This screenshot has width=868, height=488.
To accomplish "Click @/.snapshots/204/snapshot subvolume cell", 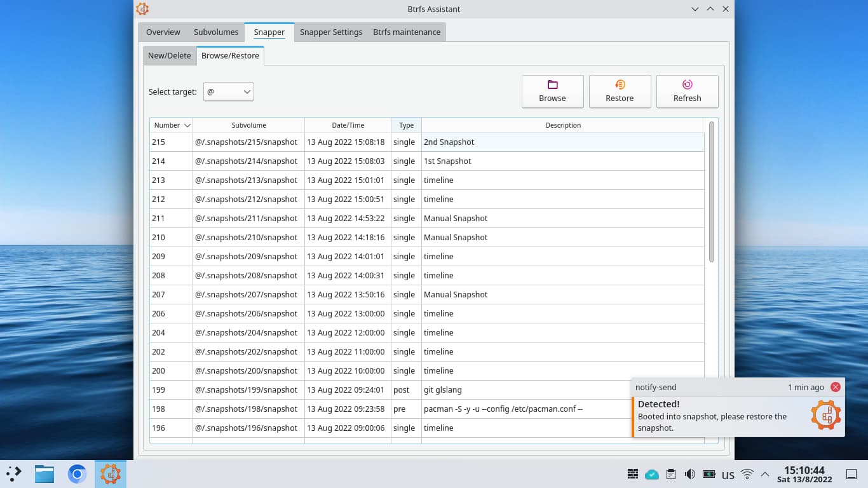I will tap(248, 332).
